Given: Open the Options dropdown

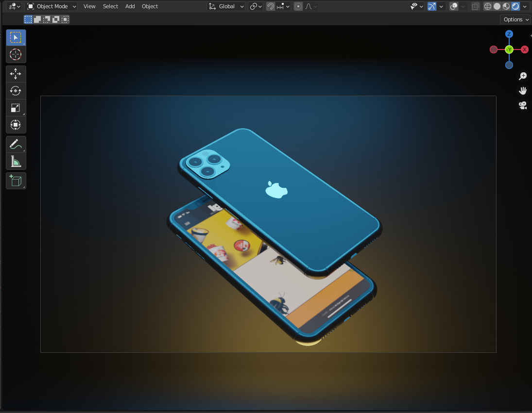Looking at the screenshot, I should (x=515, y=19).
